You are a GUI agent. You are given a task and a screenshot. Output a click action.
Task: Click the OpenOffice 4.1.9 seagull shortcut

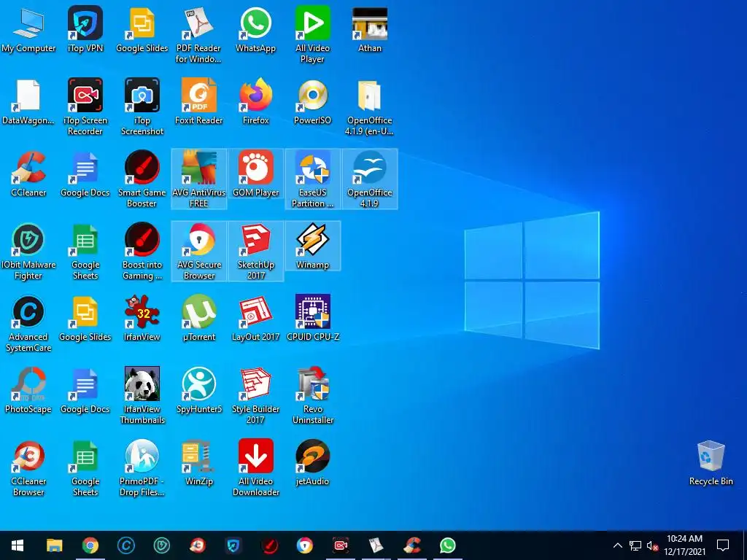(370, 180)
